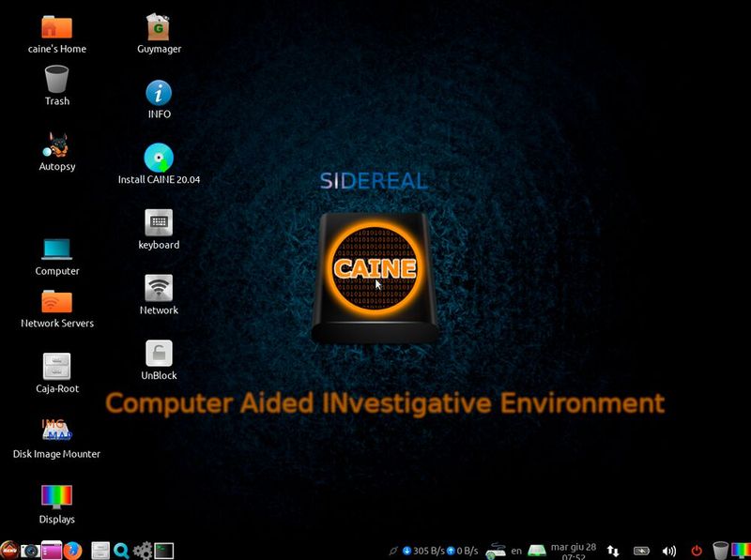Open the screenshot tool in the taskbar
This screenshot has width=751, height=560.
click(31, 551)
